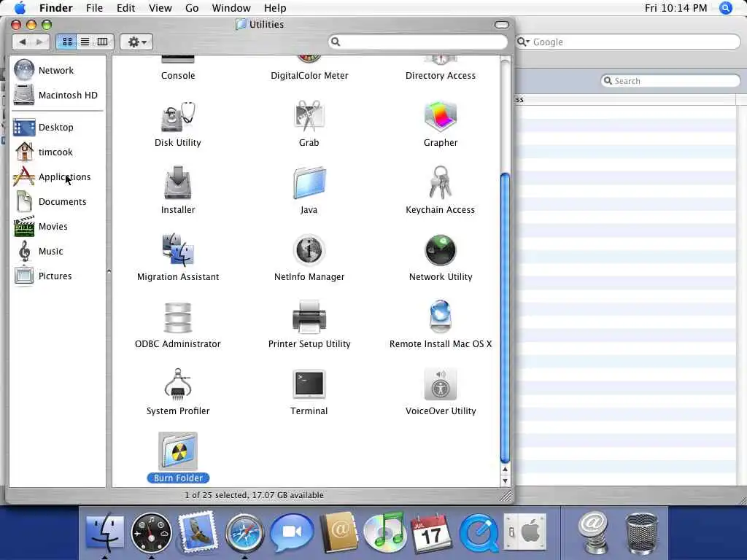Select DigitalColor Meter item
The height and width of the screenshot is (560, 747).
309,75
